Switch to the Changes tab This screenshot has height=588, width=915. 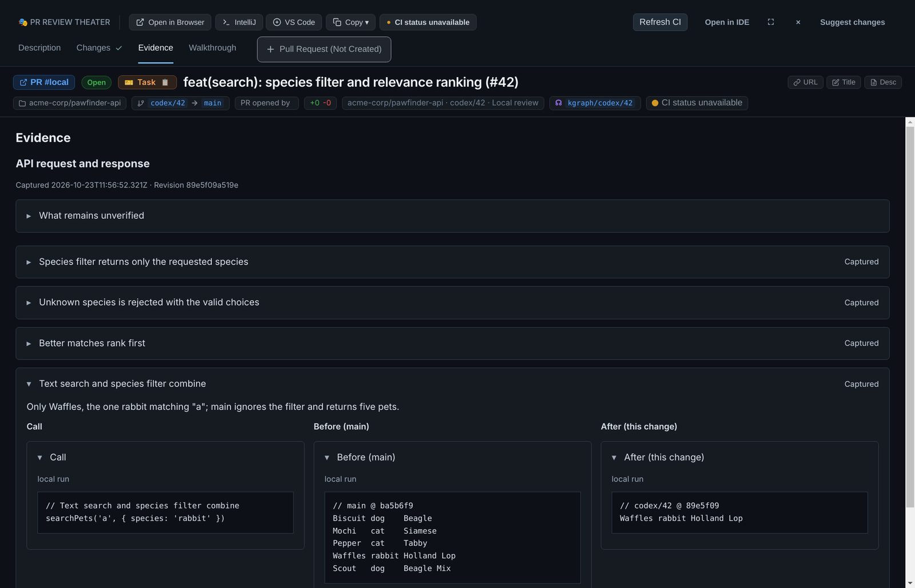(x=99, y=48)
